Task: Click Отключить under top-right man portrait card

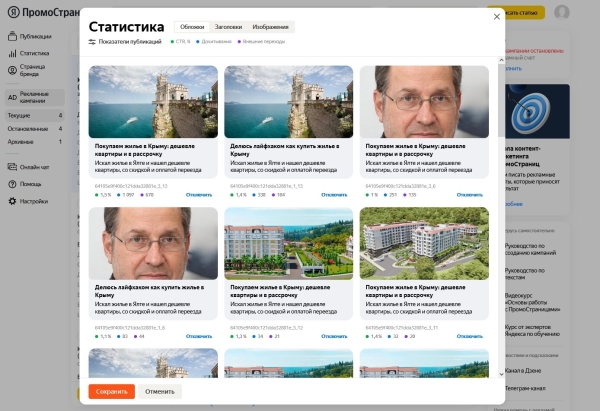Action: click(x=471, y=195)
